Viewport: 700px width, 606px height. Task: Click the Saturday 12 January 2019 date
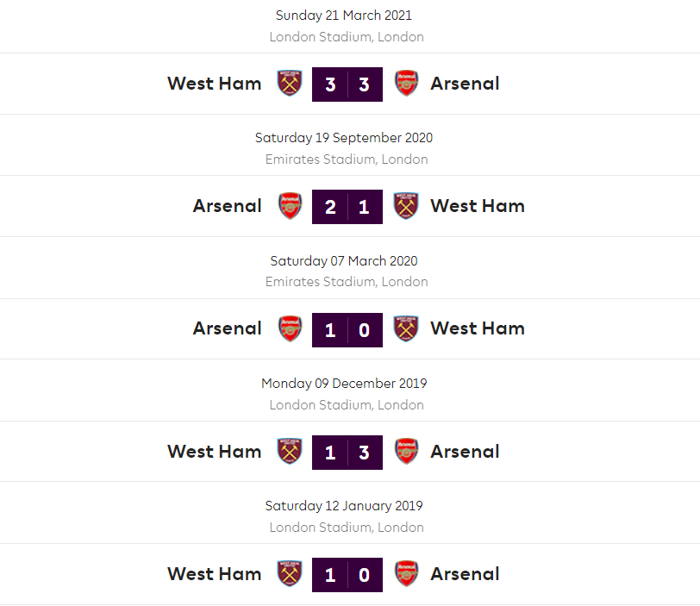point(344,506)
